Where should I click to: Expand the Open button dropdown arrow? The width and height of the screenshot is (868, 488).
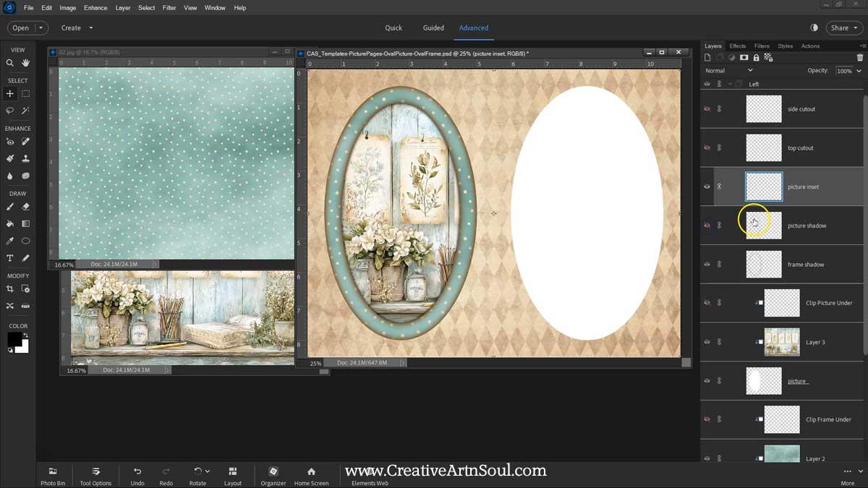coord(41,28)
